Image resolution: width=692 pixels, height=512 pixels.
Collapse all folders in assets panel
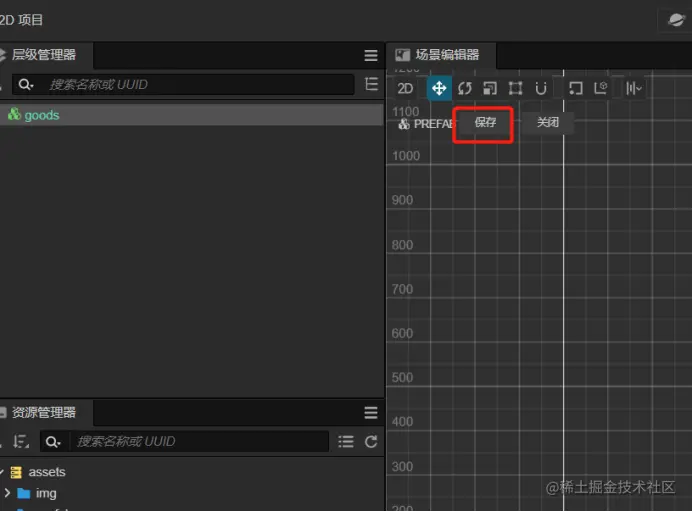coord(346,441)
